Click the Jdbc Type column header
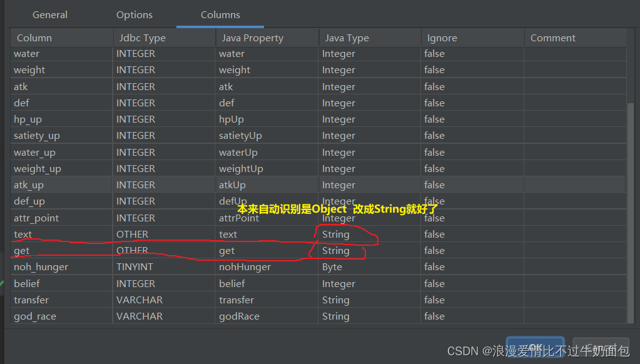The width and height of the screenshot is (640, 364). [x=165, y=38]
